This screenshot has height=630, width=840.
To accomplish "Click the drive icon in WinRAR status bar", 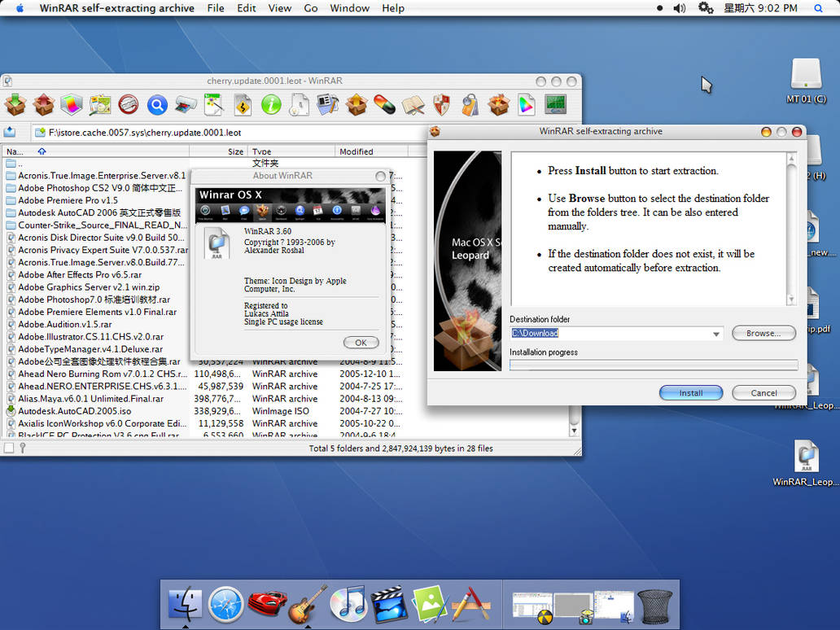I will (9, 448).
